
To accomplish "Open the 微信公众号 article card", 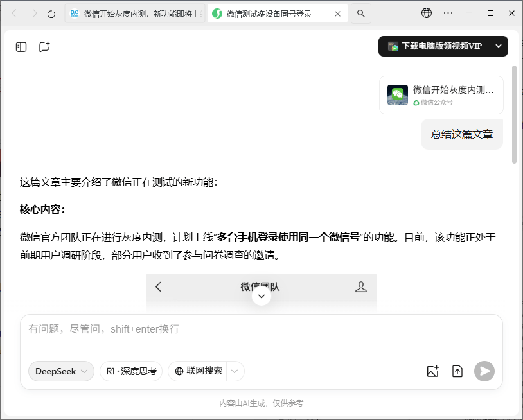I will coord(443,94).
